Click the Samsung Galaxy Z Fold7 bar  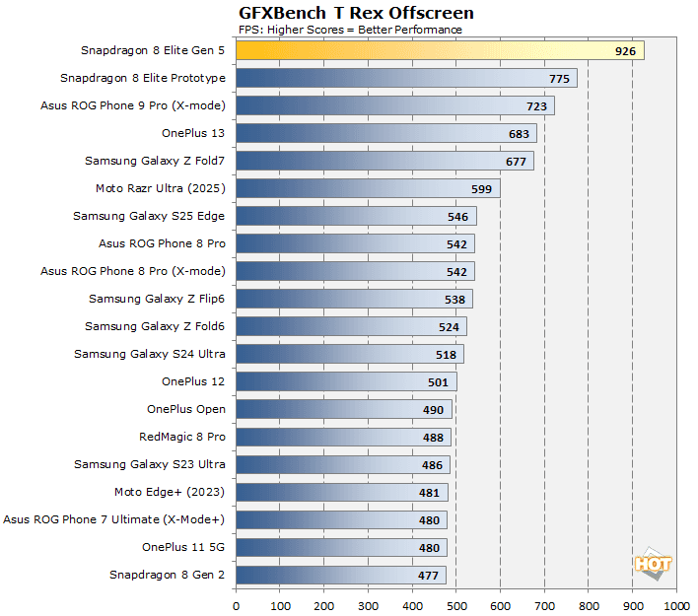coord(384,161)
